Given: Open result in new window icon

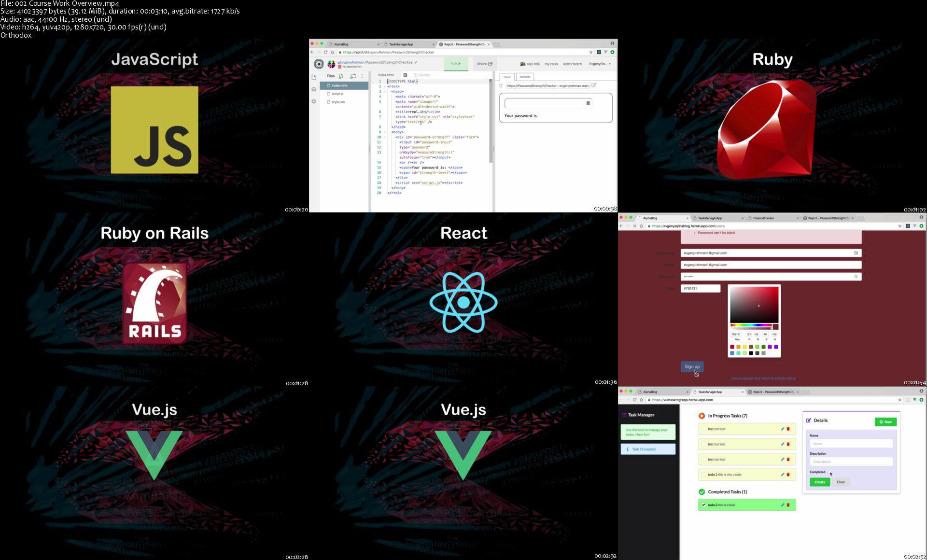Looking at the screenshot, I should point(594,85).
